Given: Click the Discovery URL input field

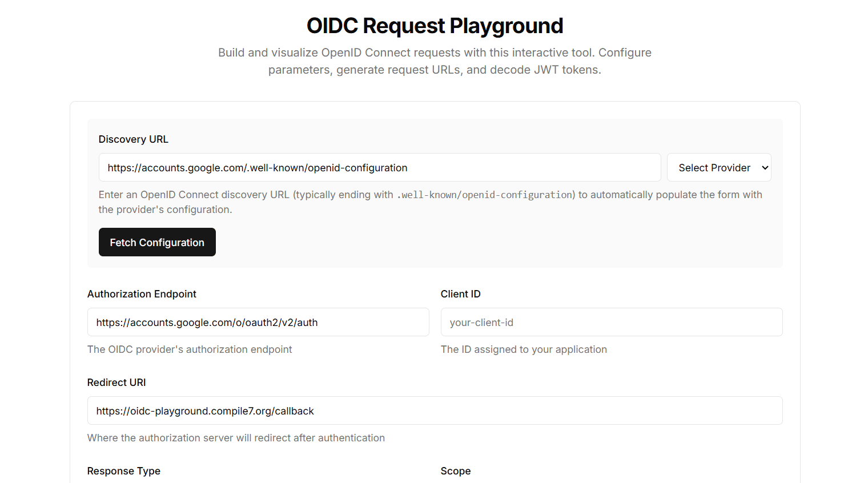Looking at the screenshot, I should (x=379, y=168).
